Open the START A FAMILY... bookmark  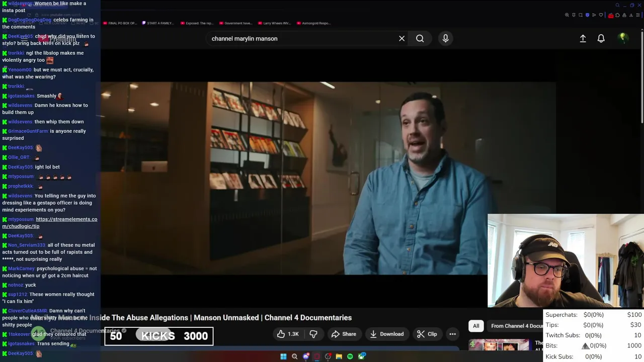click(x=158, y=23)
